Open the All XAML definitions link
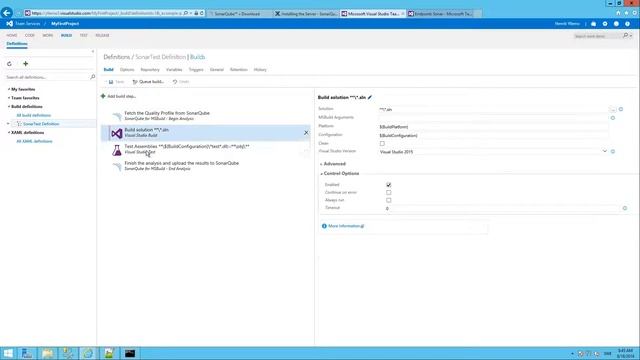This screenshot has height=360, width=640. click(34, 141)
